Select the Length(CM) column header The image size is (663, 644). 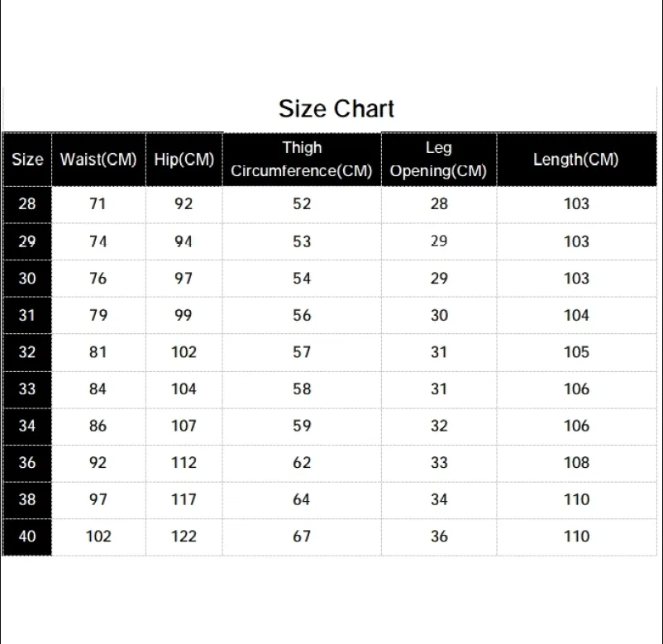575,160
